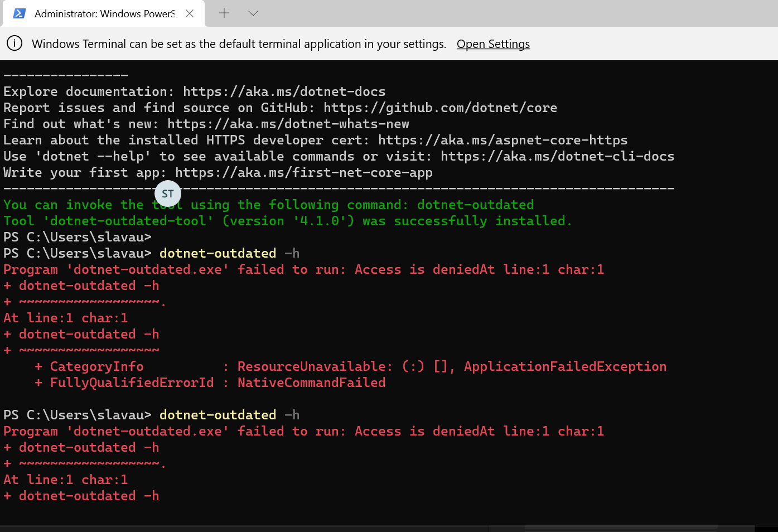Click the first typed "dotnet-outdated -h" command

tap(230, 253)
